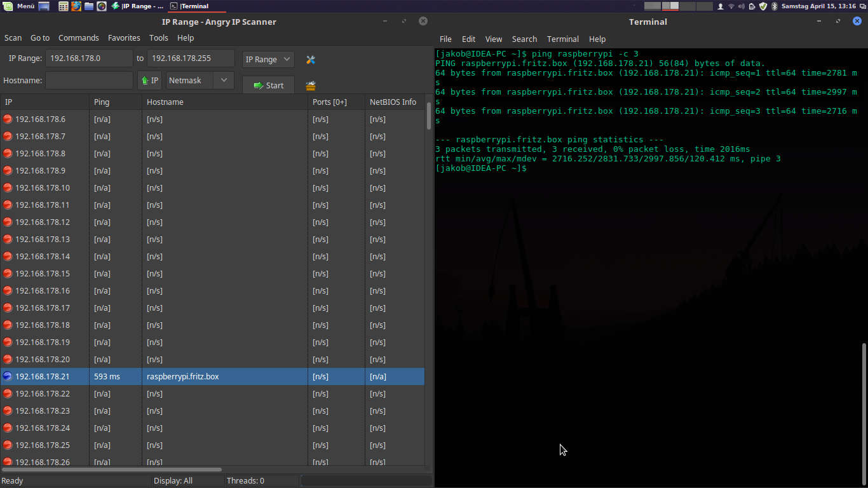
Task: Click the start IP field 192.168.178.0
Action: click(x=89, y=58)
